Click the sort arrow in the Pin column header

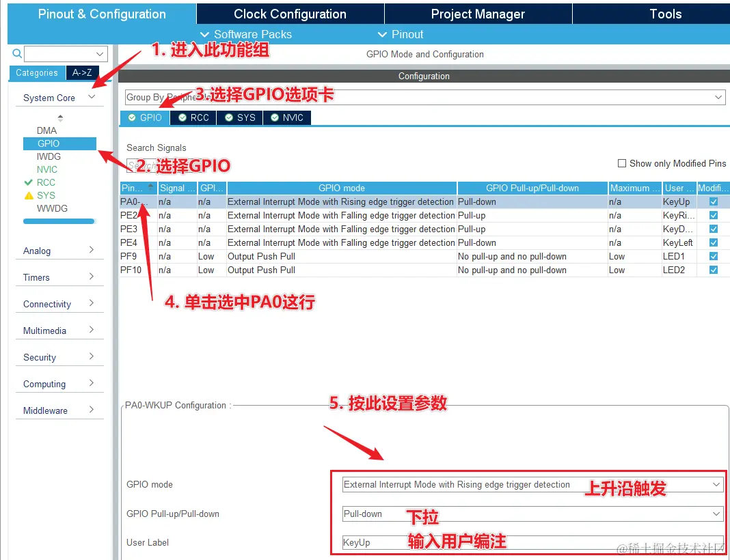[x=150, y=187]
